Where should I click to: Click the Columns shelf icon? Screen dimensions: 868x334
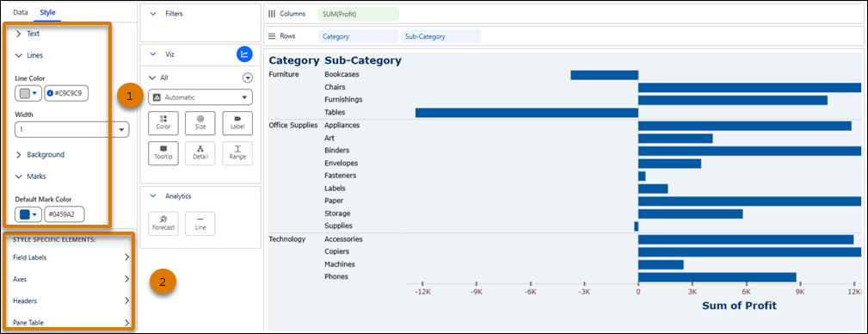click(x=272, y=13)
